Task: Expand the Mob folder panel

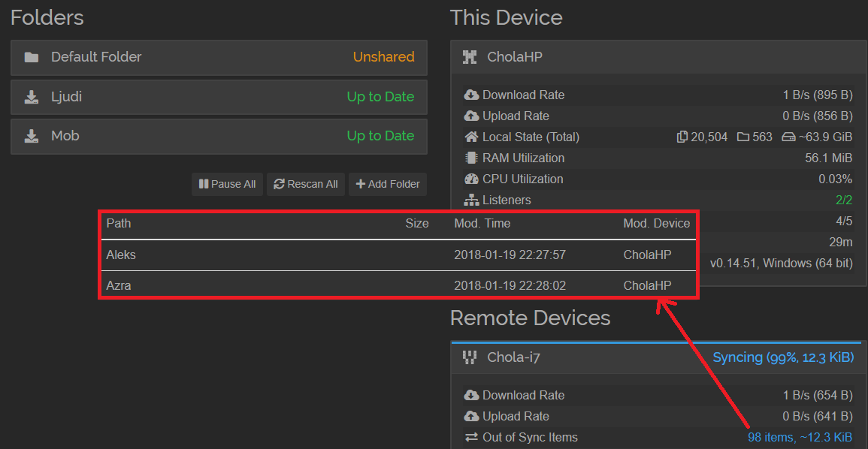Action: pyautogui.click(x=218, y=136)
